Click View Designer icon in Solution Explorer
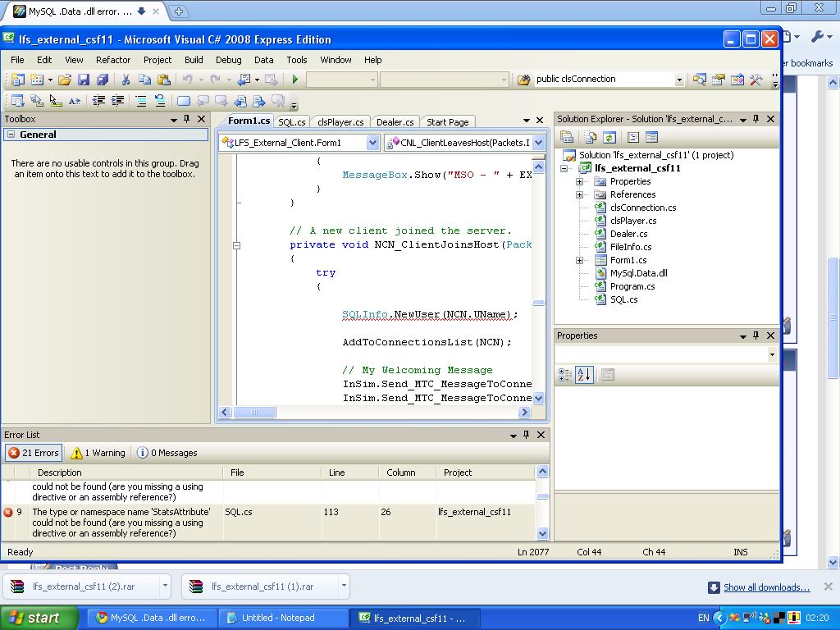This screenshot has height=630, width=840. pyautogui.click(x=651, y=138)
